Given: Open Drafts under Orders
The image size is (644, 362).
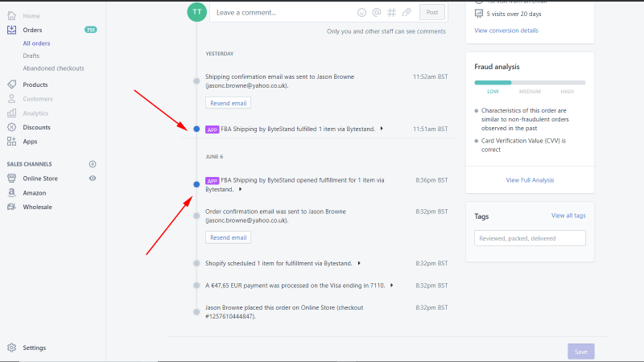Looking at the screenshot, I should tap(31, 56).
